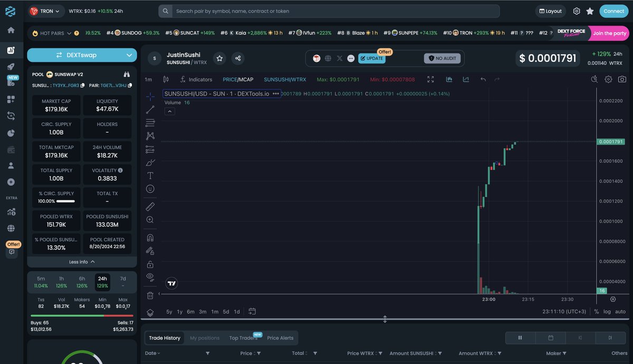Open the user account icon in left sidebar
Viewport: 633px width, 364px height.
[x=11, y=165]
